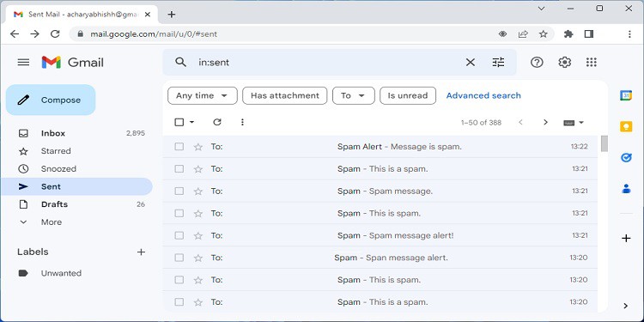Open the More three-dot toolbar menu
The height and width of the screenshot is (322, 644).
point(242,122)
